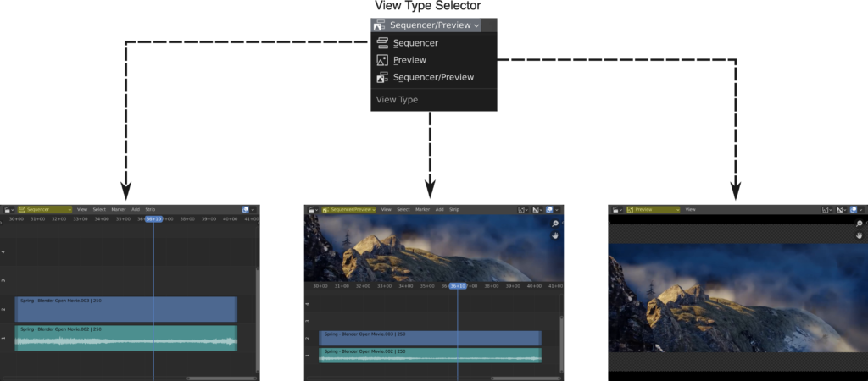Open View menu in middle Sequencer/Preview panel
The height and width of the screenshot is (381, 868).
(387, 210)
